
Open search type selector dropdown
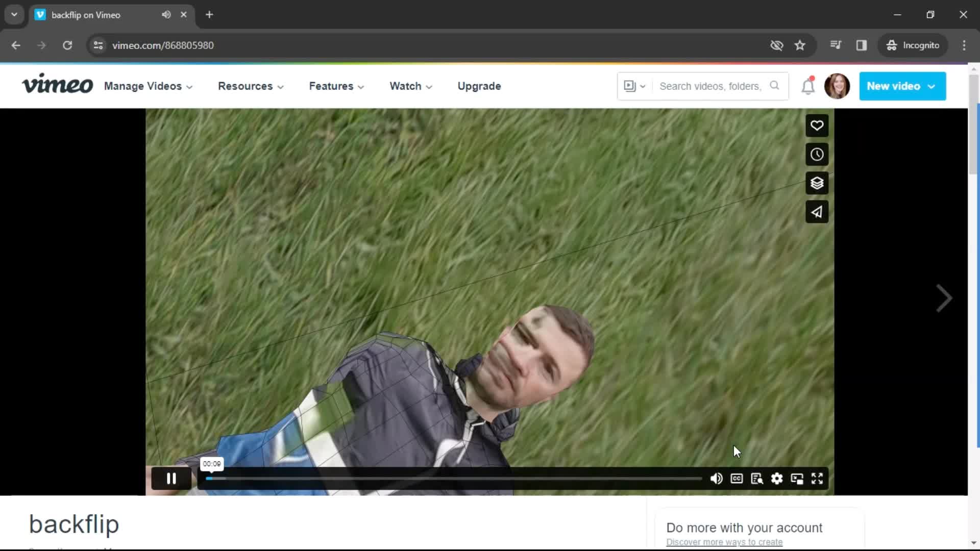[x=634, y=86]
